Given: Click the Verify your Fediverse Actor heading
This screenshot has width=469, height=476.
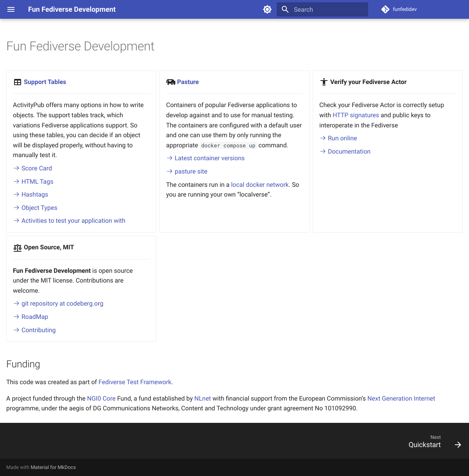Looking at the screenshot, I should pyautogui.click(x=368, y=82).
